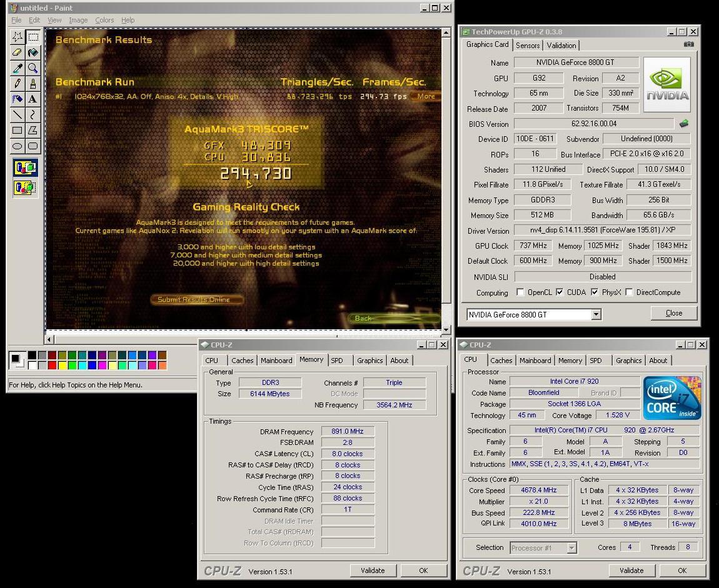Open the View menu in Paint
Screen dimensions: 719x588
coord(54,20)
